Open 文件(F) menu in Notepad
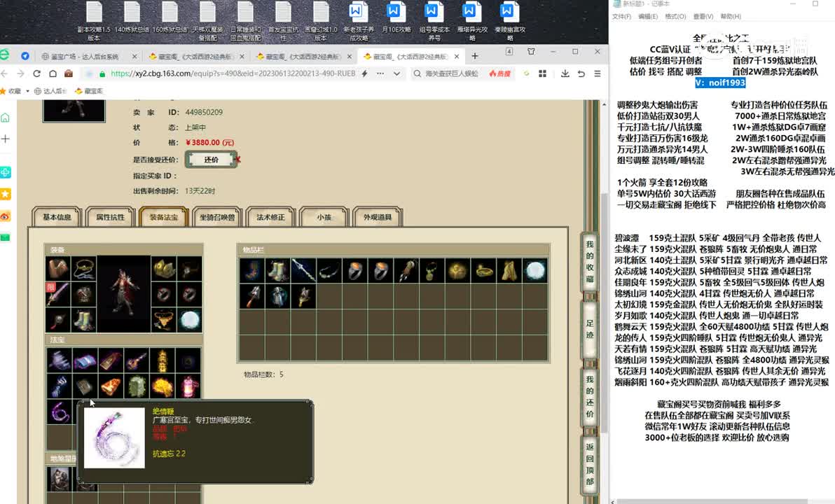The image size is (835, 504). coord(621,17)
